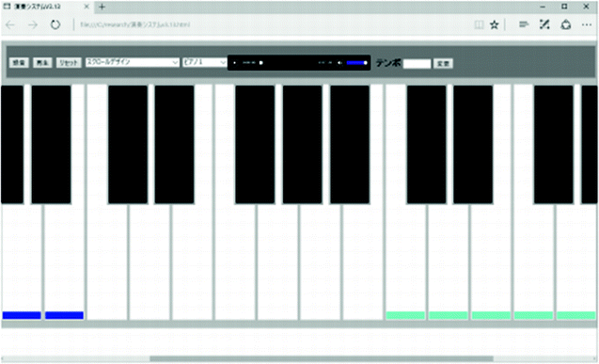Click the audio player play button
The image size is (599, 364).
[x=234, y=63]
